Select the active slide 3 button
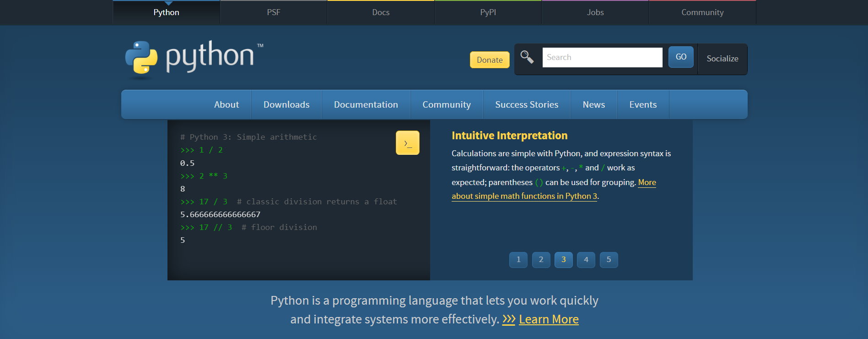868x339 pixels. [564, 260]
